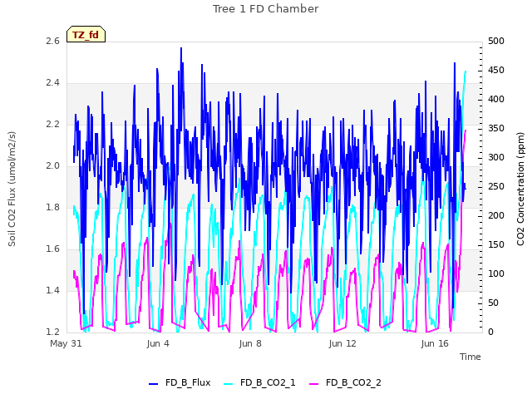Click the 200 right axis tick label

(496, 216)
